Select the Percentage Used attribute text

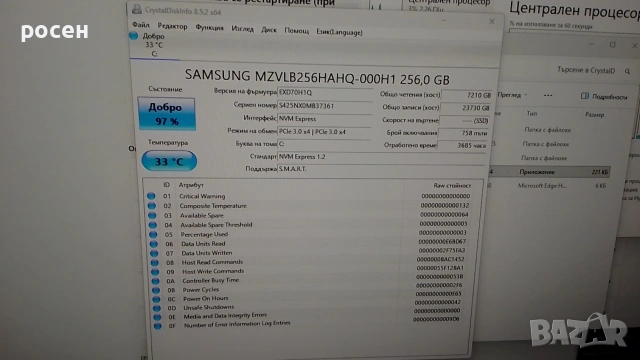pos(204,234)
